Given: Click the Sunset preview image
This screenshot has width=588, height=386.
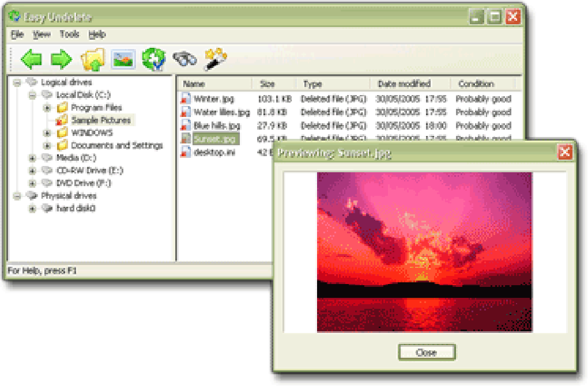Looking at the screenshot, I should pos(424,252).
